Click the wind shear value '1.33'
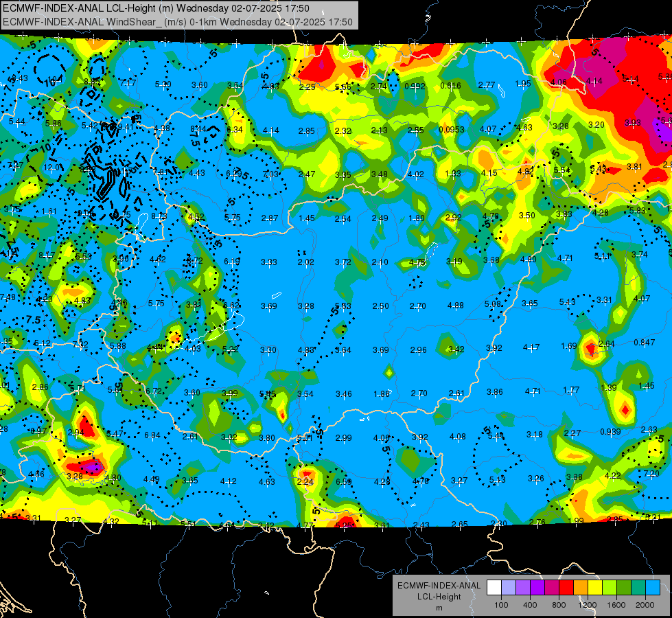This screenshot has height=618, width=672. [452, 174]
